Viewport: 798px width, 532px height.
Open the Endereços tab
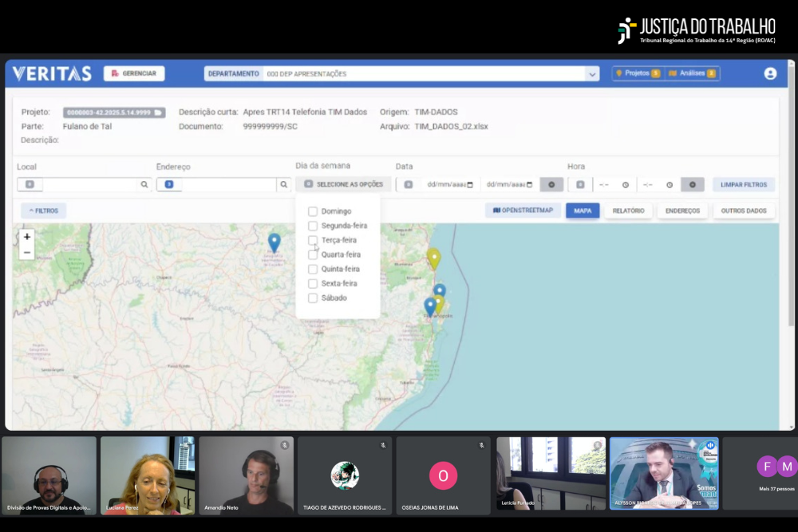pos(682,211)
